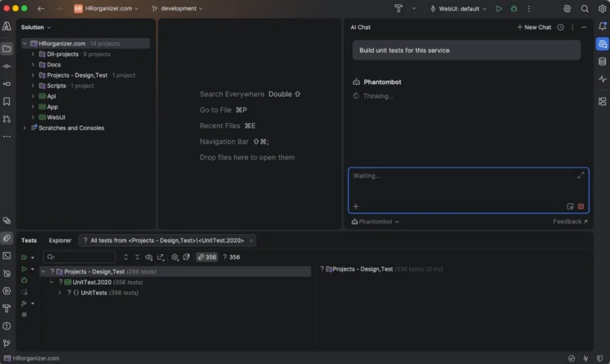
Task: Open the Feedback link
Action: coord(570,222)
